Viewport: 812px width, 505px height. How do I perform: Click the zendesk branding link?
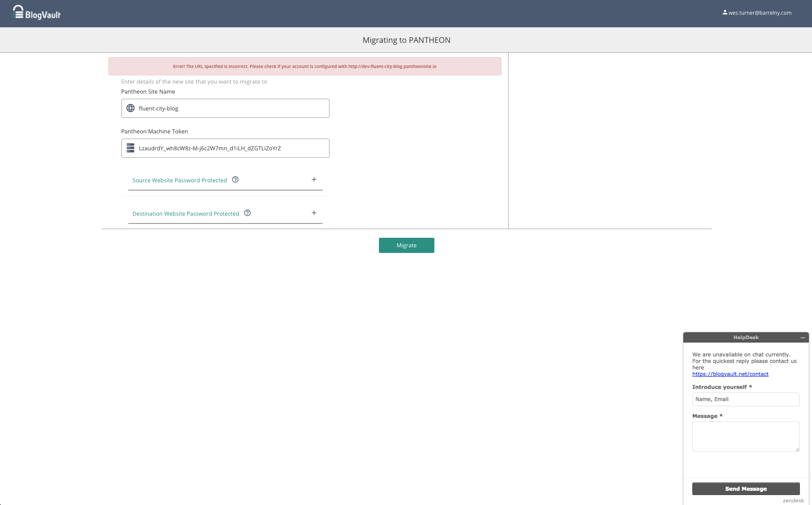793,500
